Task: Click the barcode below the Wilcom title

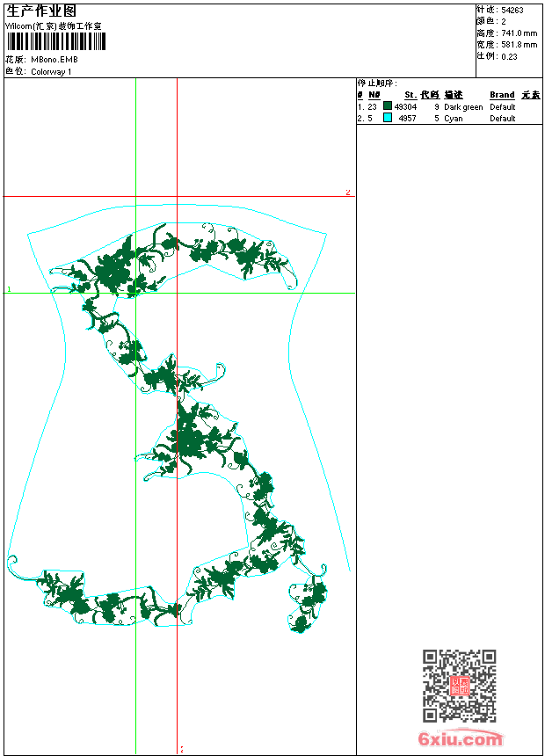Action: (56, 41)
